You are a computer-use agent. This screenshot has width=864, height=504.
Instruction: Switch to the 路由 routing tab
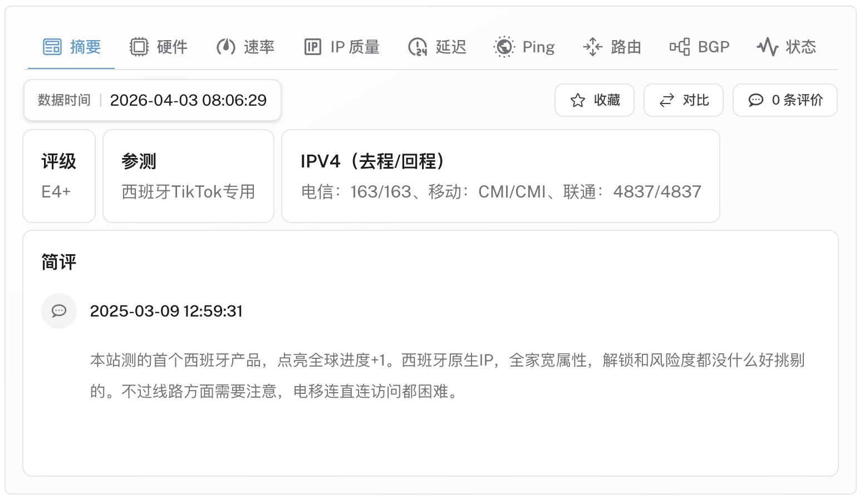[612, 47]
